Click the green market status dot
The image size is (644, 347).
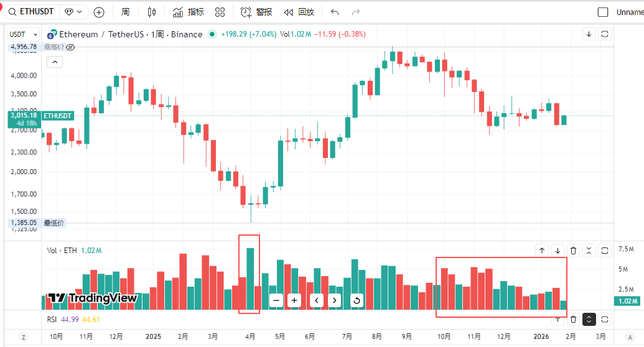(212, 34)
